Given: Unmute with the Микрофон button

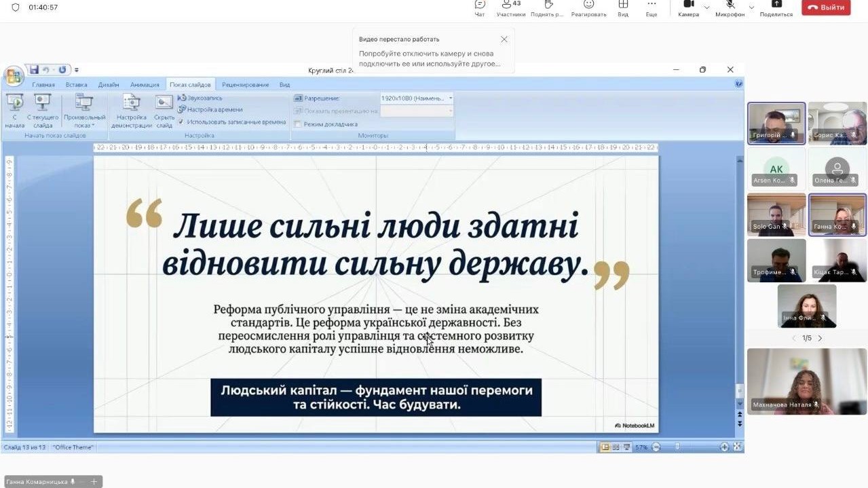Looking at the screenshot, I should [x=730, y=8].
